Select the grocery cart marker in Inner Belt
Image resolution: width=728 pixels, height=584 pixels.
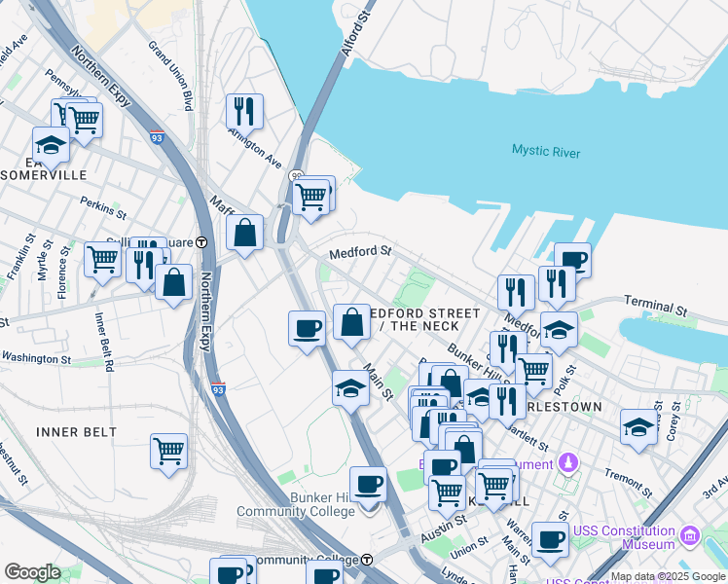coord(168,451)
